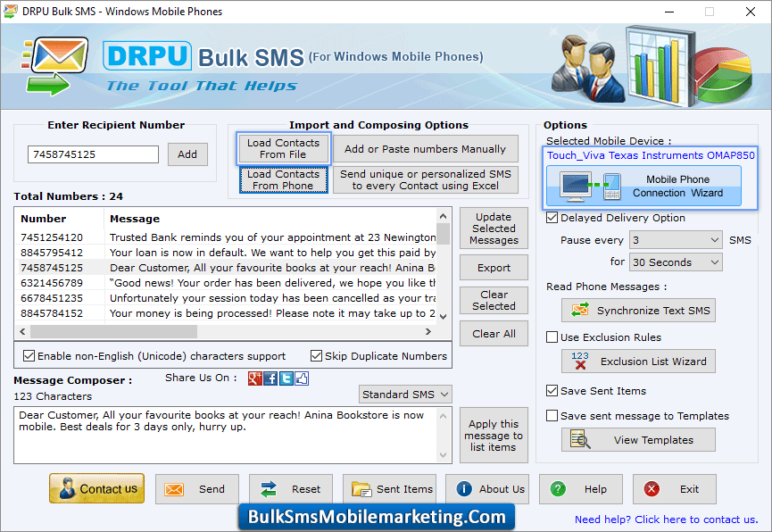Click Load Contacts From File button

pos(283,148)
